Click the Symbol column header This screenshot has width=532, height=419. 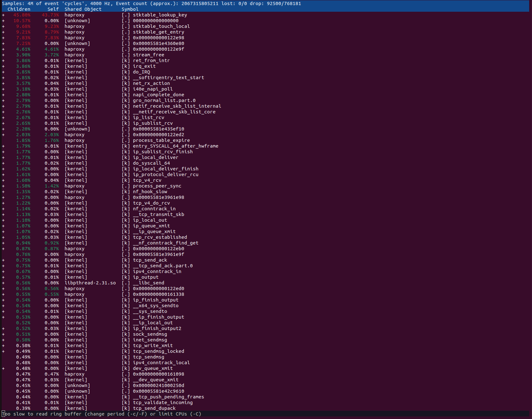tap(130, 9)
